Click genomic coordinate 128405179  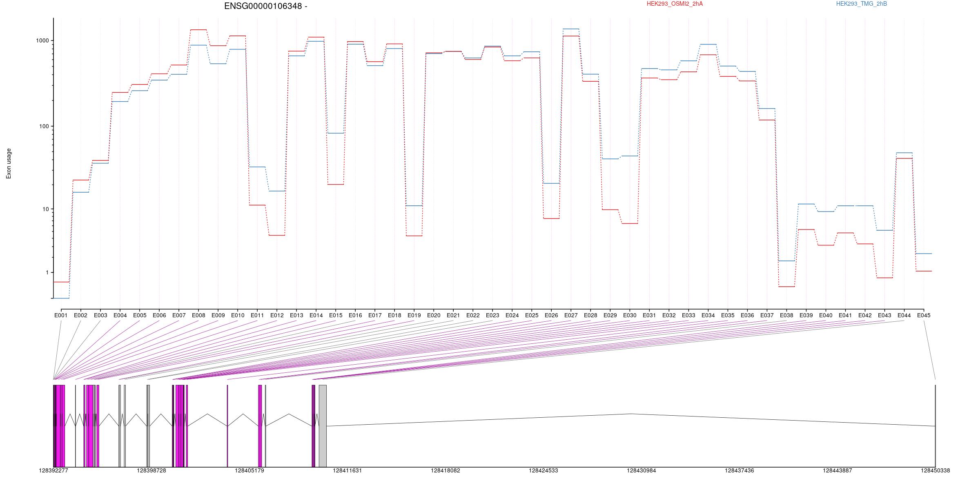[x=249, y=470]
